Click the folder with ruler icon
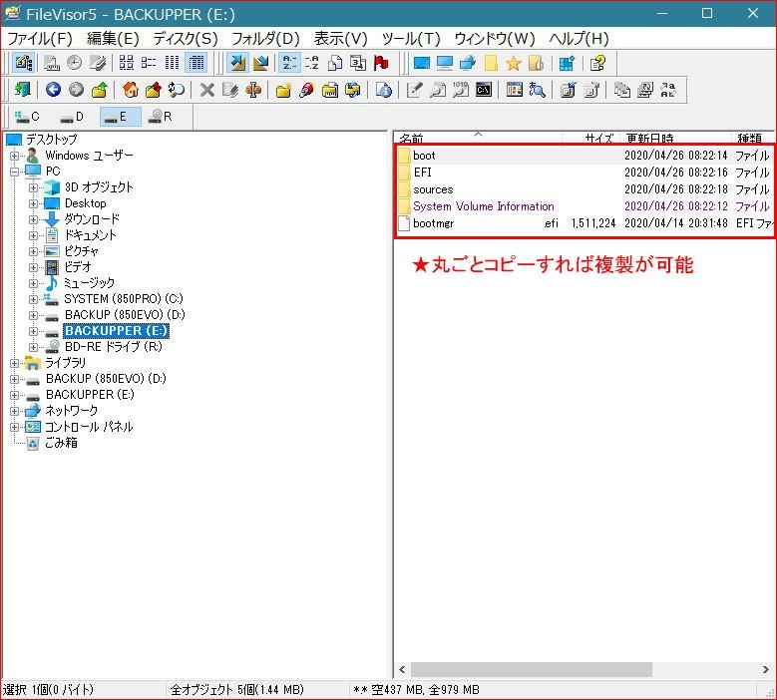This screenshot has width=777, height=700. [x=329, y=90]
